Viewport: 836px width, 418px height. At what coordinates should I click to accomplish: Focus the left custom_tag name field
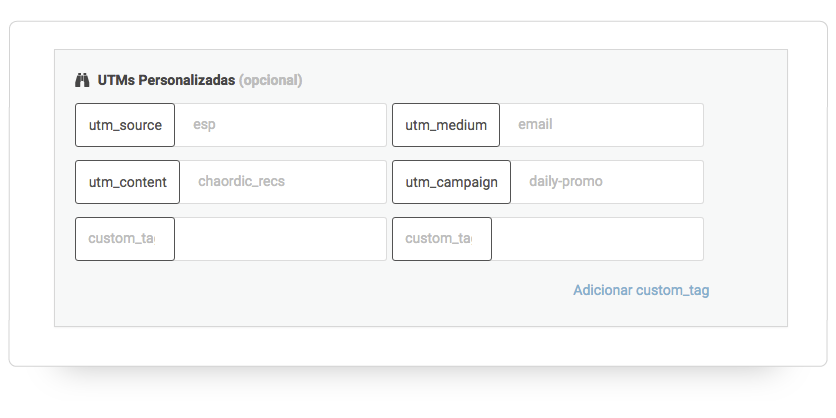[x=125, y=239]
